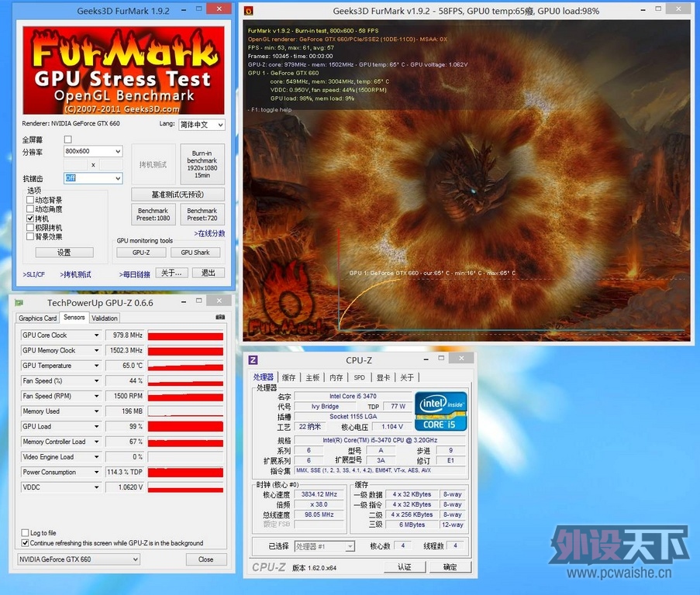
Task: Click the GPU Temperature graph bar
Action: [185, 366]
